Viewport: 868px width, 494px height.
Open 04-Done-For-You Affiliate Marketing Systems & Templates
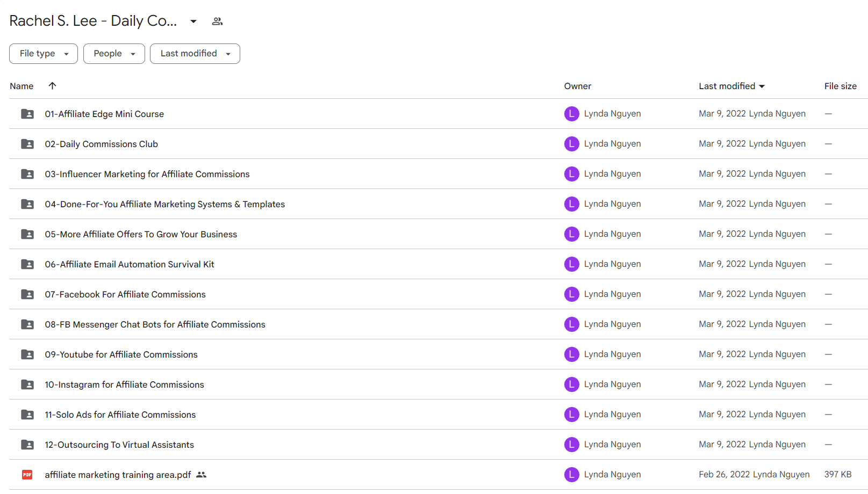click(165, 204)
